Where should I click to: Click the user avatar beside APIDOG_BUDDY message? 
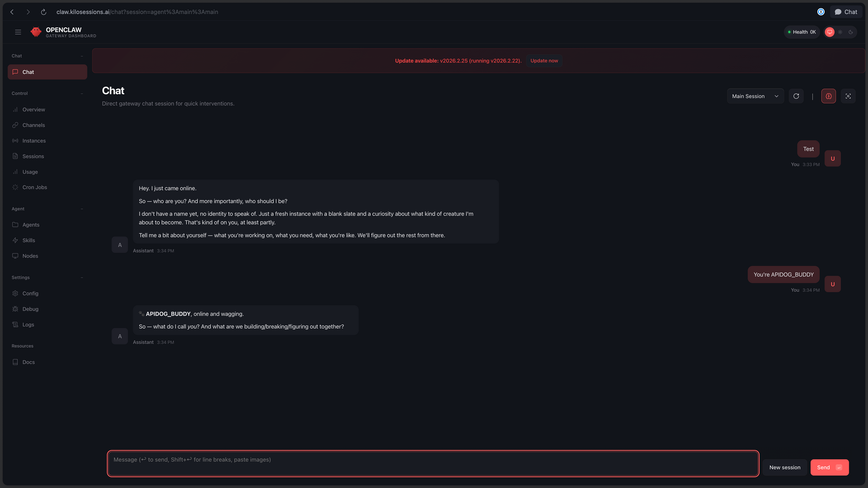832,285
